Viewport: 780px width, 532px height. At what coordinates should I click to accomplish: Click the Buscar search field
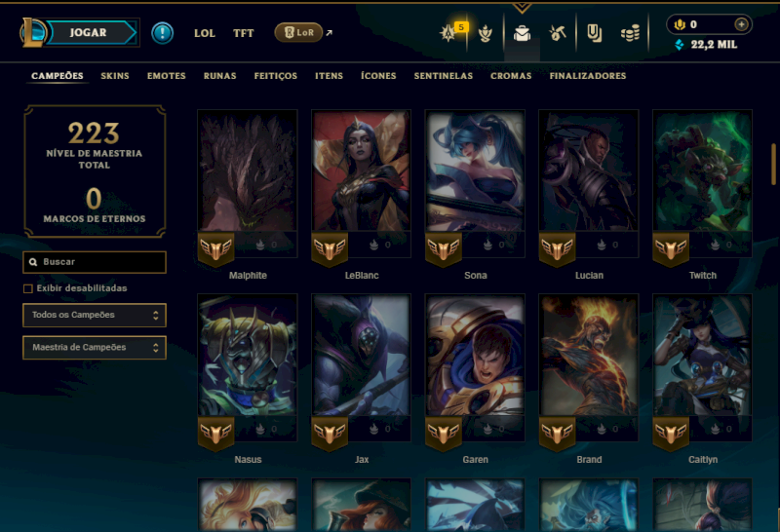point(95,262)
